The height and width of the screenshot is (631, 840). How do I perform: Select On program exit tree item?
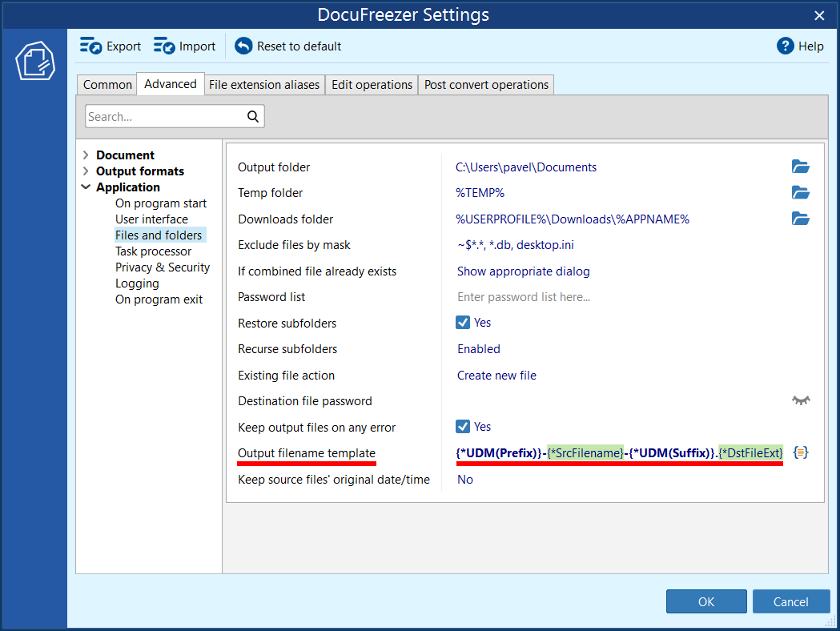pyautogui.click(x=159, y=299)
